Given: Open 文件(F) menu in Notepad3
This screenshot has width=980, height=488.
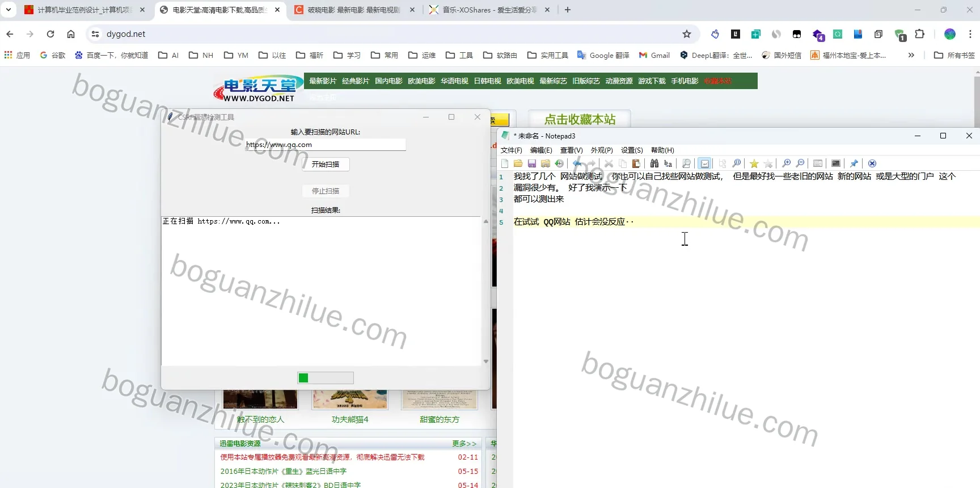Looking at the screenshot, I should 511,150.
